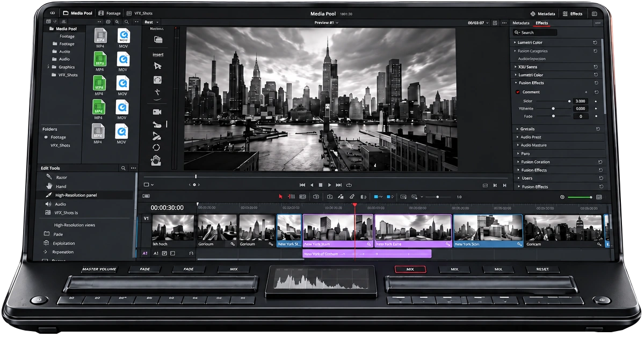The height and width of the screenshot is (337, 644).
Task: Click the grid icon beside the green slider
Action: (599, 197)
